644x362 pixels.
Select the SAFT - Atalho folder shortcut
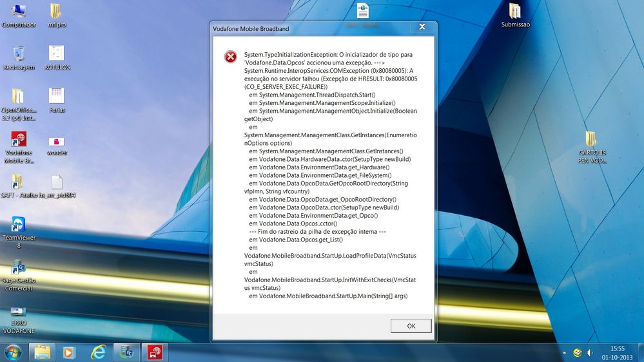pos(17,183)
